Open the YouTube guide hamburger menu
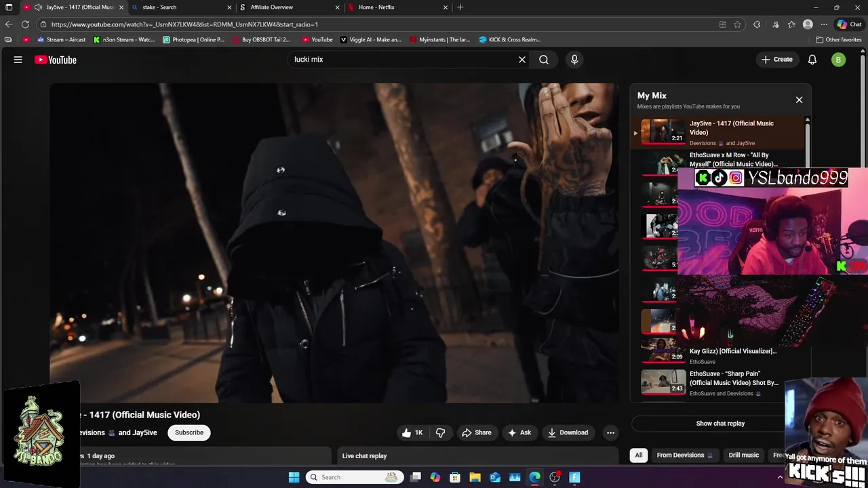The image size is (868, 488). (18, 60)
